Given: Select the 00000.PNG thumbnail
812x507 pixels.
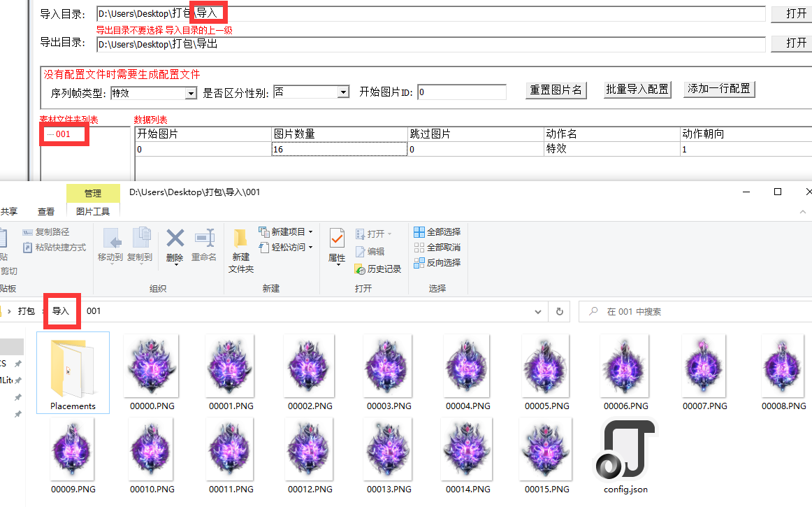Looking at the screenshot, I should pyautogui.click(x=152, y=373).
